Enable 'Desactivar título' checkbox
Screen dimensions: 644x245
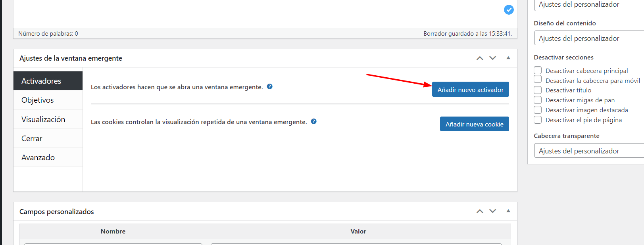538,90
